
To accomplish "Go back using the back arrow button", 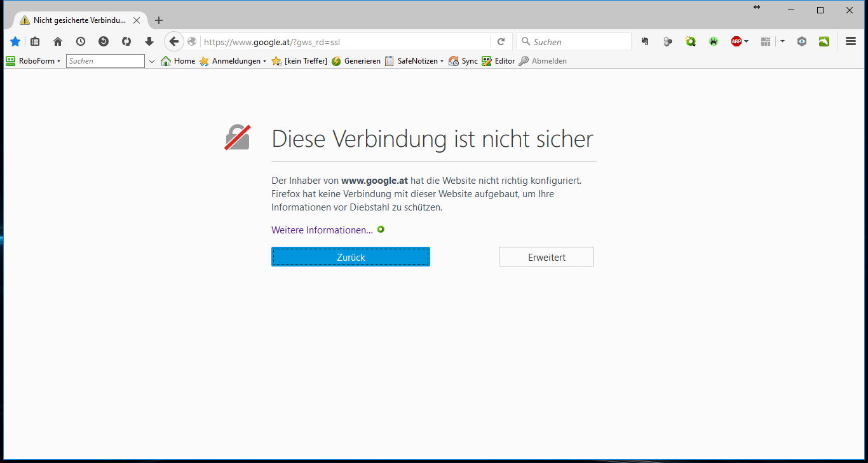I will coord(173,41).
